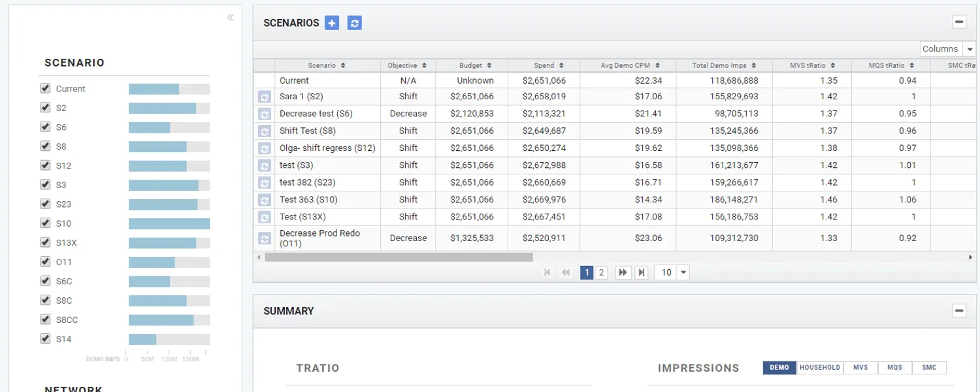Refresh the Decrease test (S6) row

tap(265, 114)
